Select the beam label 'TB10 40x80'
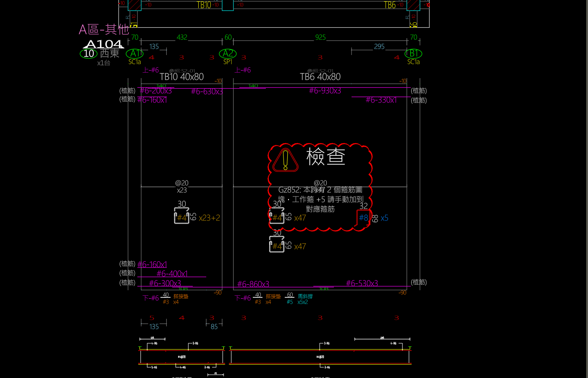The height and width of the screenshot is (378, 588). (181, 77)
